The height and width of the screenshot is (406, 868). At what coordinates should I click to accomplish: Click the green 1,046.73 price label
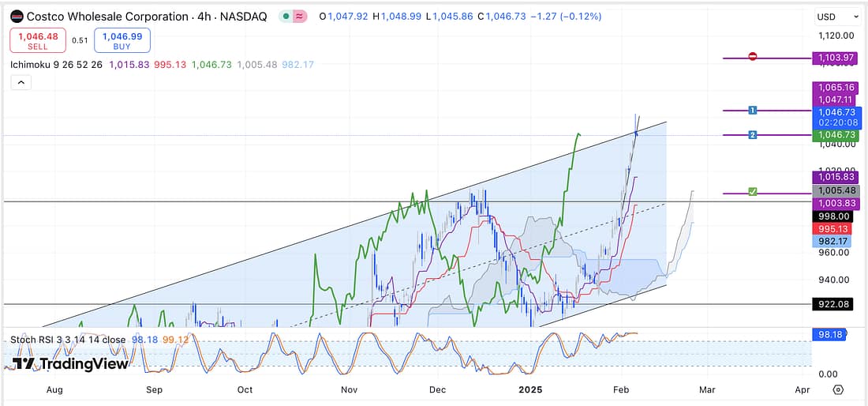[x=836, y=136]
